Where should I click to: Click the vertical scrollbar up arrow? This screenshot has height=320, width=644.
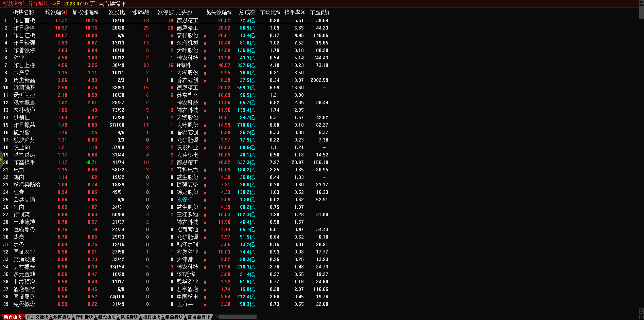[x=641, y=2]
